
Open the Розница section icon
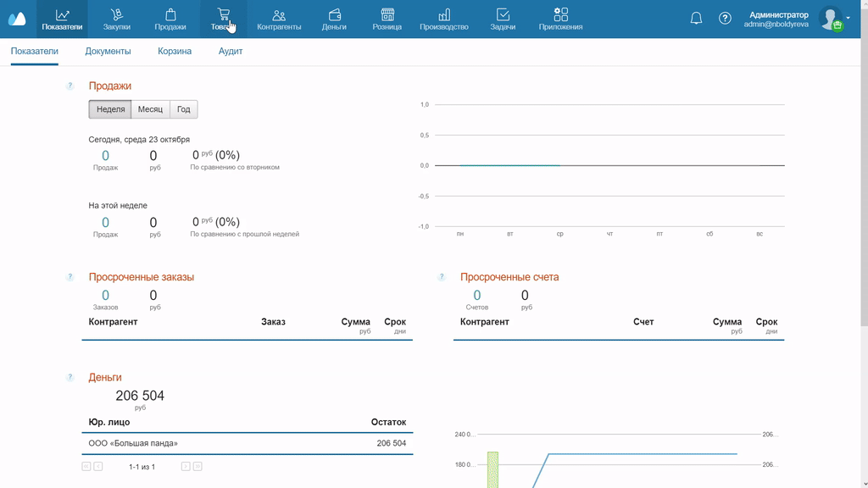(x=387, y=14)
